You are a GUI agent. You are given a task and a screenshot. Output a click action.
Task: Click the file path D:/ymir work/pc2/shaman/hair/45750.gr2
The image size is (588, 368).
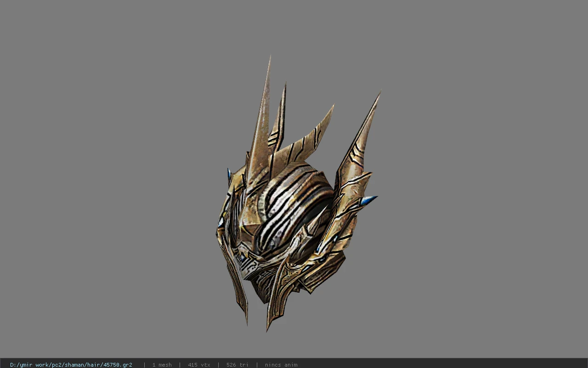pos(71,365)
